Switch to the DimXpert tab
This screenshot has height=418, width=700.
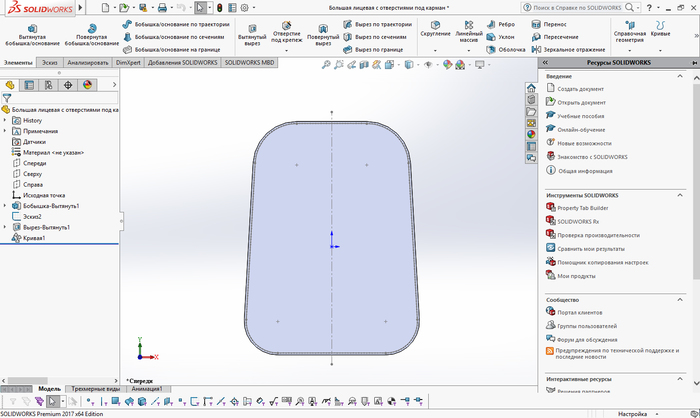tap(128, 63)
